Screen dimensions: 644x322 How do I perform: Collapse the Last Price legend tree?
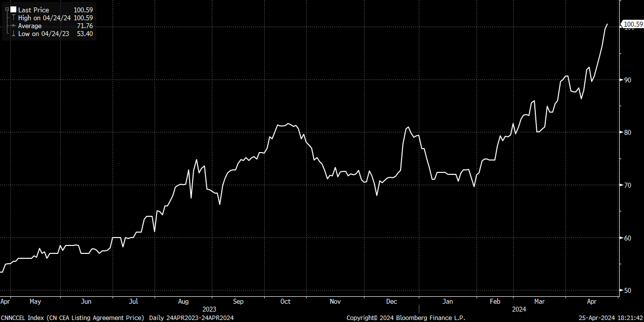click(x=7, y=10)
